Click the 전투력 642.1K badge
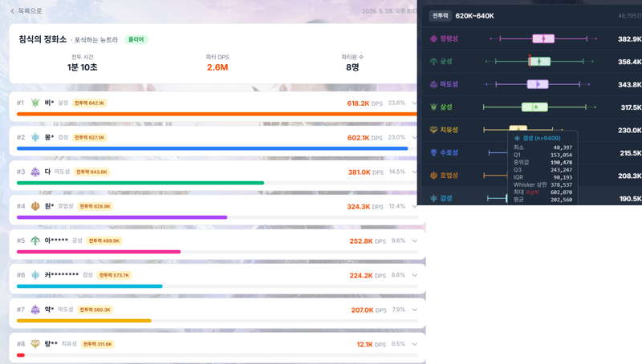642x364 pixels. 90,103
